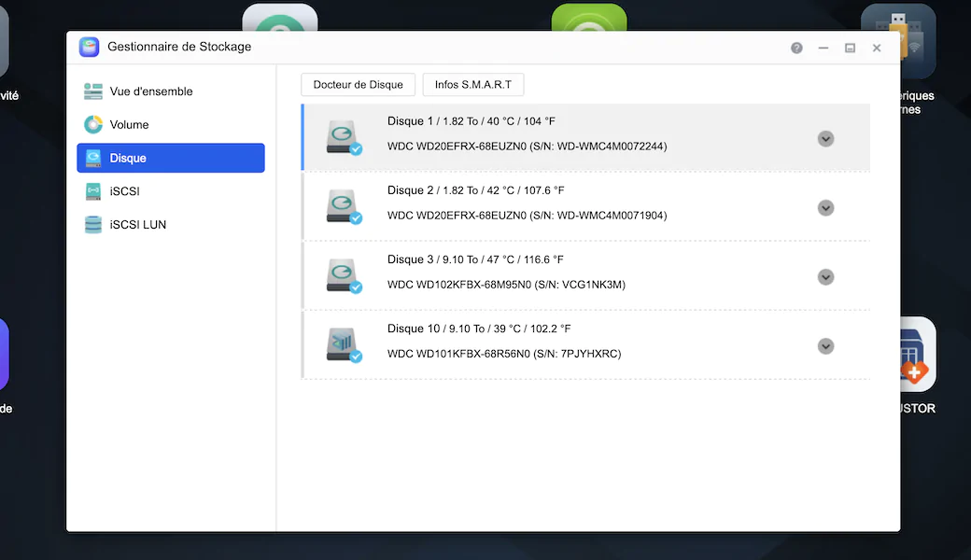Image resolution: width=971 pixels, height=560 pixels.
Task: Click the iSCSI LUN stack icon
Action: (92, 225)
